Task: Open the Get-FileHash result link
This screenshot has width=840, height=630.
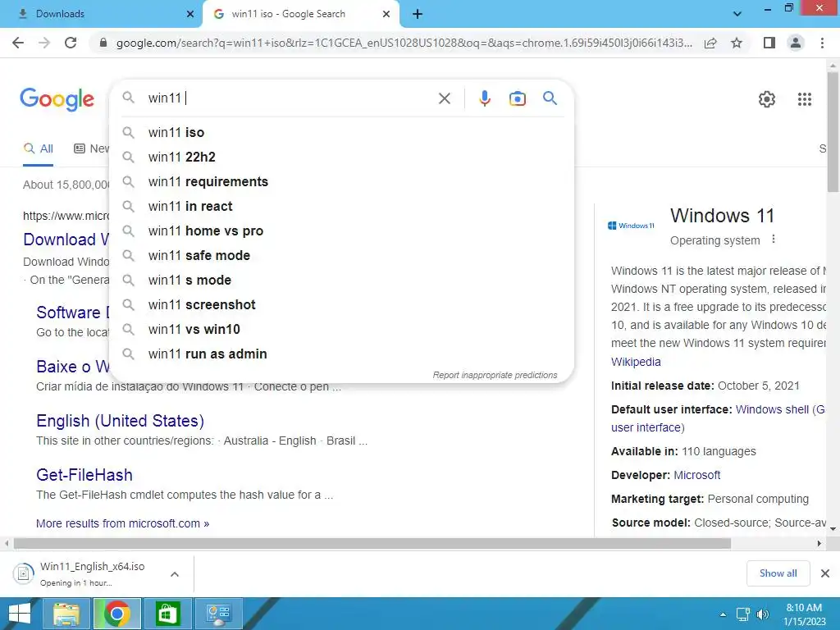Action: 84,475
